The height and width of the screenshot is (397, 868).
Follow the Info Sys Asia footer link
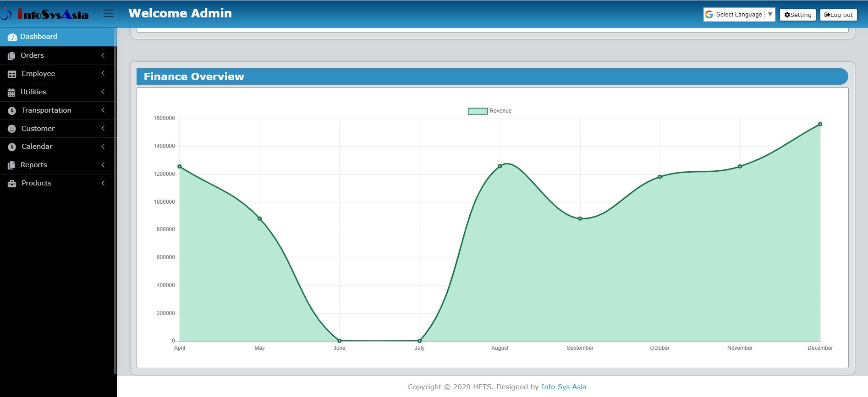pos(564,387)
